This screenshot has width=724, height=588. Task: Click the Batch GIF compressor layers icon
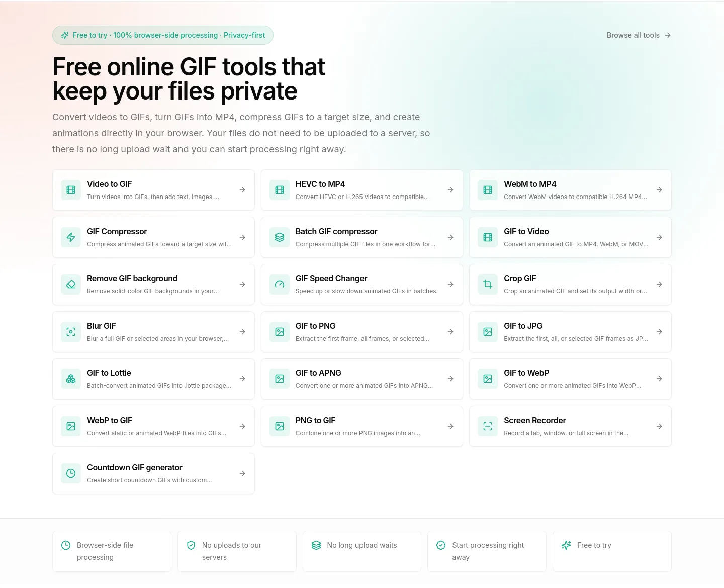pyautogui.click(x=280, y=237)
